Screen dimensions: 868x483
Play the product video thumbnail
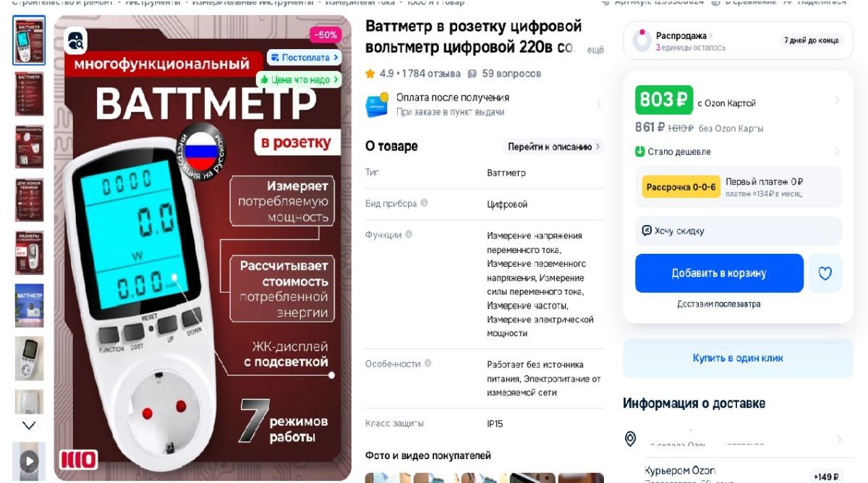[x=29, y=461]
